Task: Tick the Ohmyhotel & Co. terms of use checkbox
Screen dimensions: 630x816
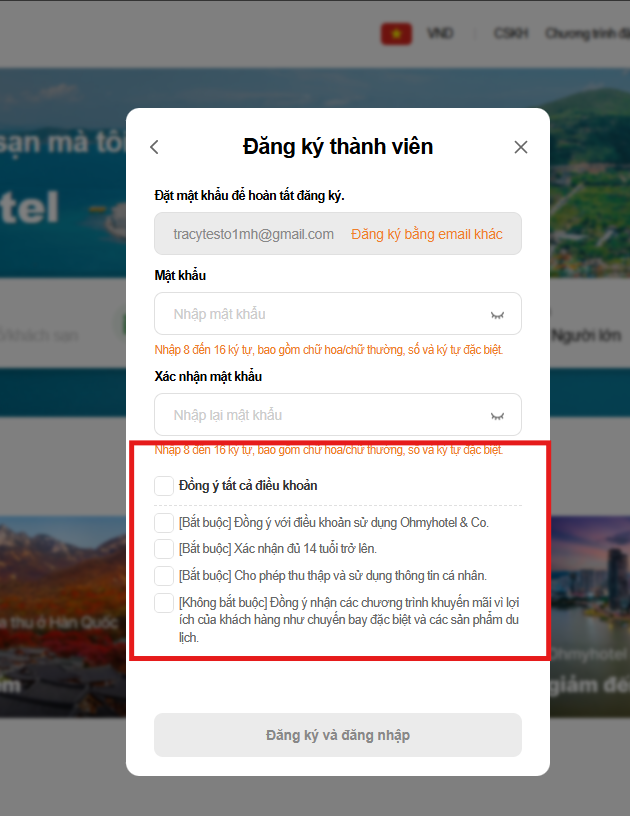Action: 164,522
